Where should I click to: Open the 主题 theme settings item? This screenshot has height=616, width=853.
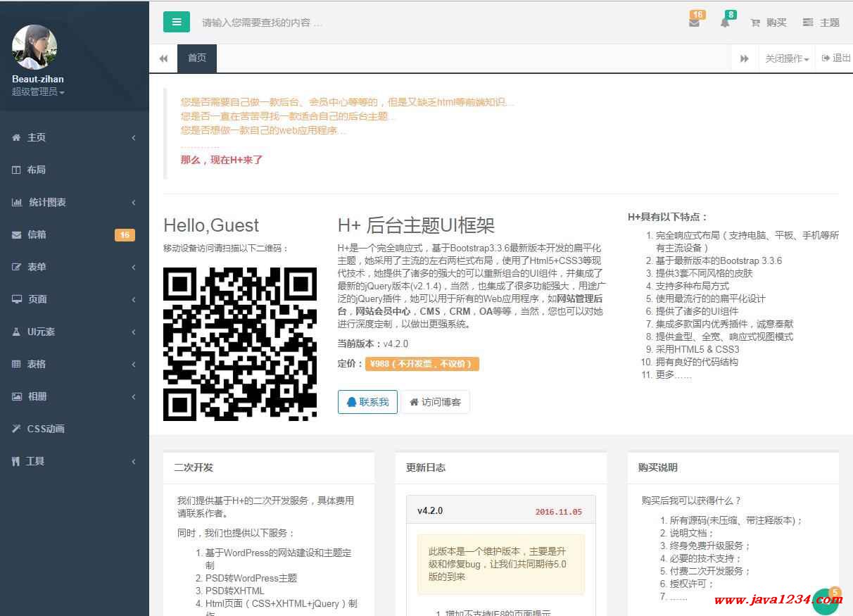pyautogui.click(x=821, y=23)
